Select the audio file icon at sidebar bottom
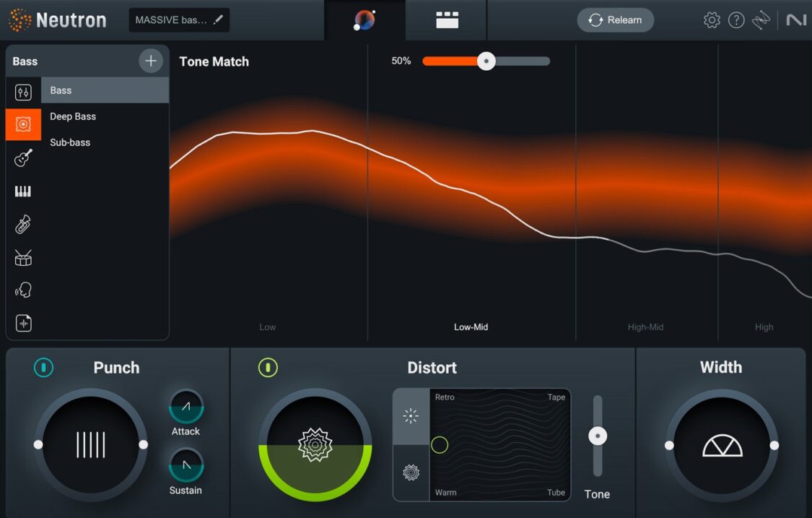 click(x=22, y=323)
